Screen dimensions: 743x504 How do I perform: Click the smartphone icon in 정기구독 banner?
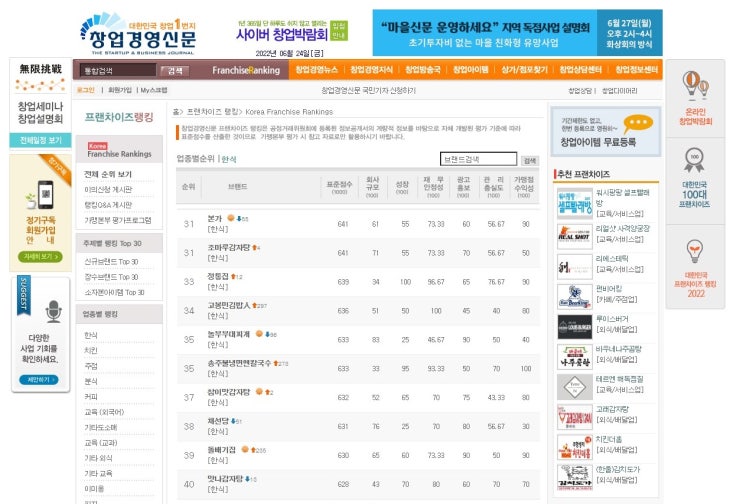[45, 194]
